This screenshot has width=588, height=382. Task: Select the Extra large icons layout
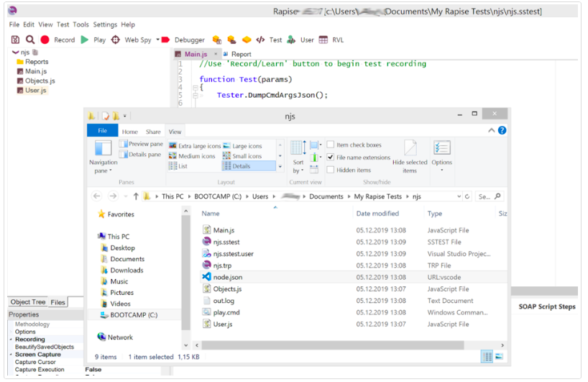pos(195,146)
